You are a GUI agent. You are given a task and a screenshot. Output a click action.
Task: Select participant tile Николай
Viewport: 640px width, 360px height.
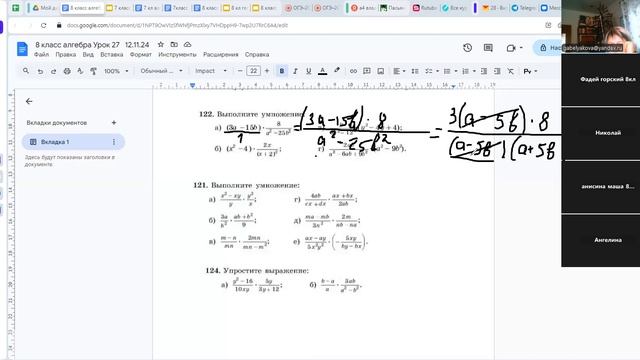coord(601,133)
